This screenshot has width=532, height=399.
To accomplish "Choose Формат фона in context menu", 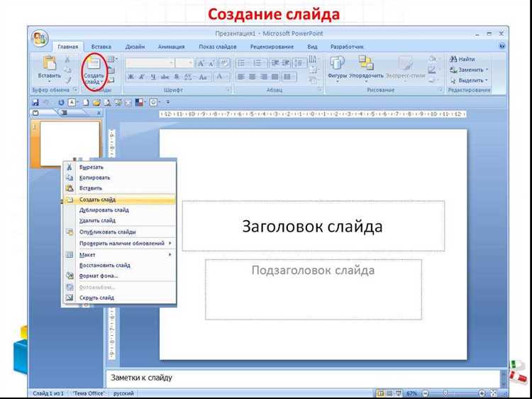I will (x=120, y=275).
